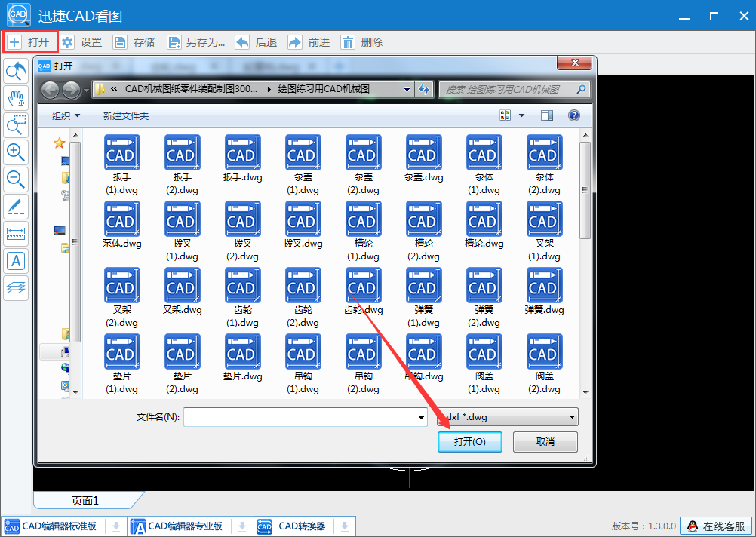Image resolution: width=756 pixels, height=537 pixels.
Task: Select file 垫片.dwg
Action: pyautogui.click(x=242, y=357)
